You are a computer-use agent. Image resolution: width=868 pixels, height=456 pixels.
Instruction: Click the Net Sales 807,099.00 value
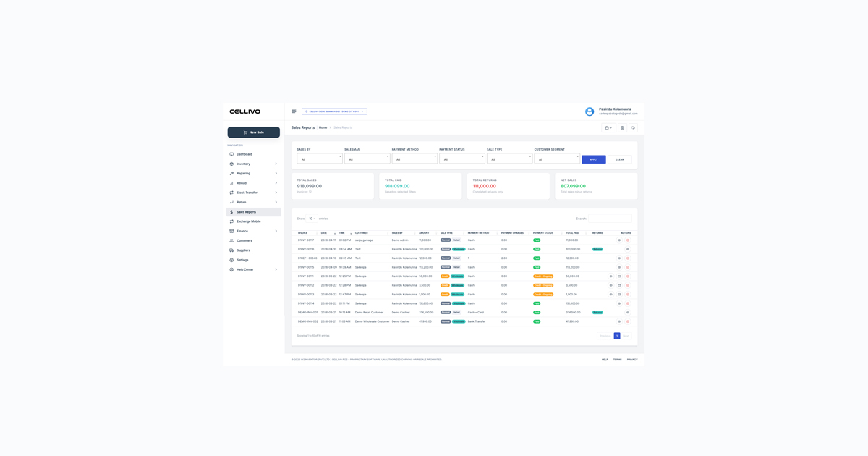573,186
